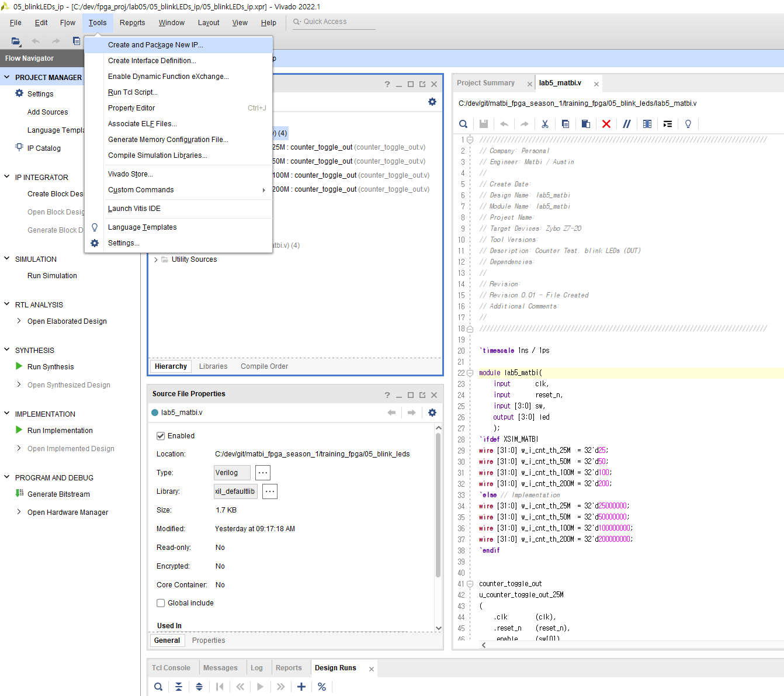Screen dimensions: 784x696
Task: Open Custom Commands submenu
Action: tap(178, 190)
